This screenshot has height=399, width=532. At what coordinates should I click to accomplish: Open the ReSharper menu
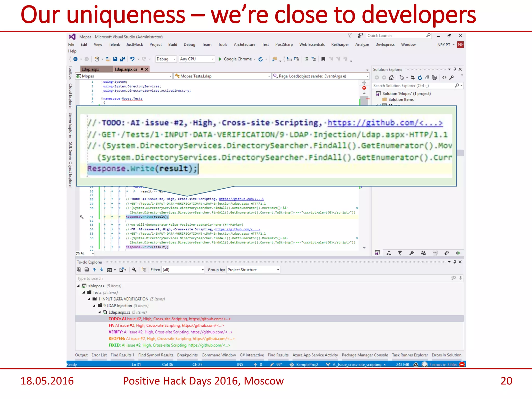point(340,44)
